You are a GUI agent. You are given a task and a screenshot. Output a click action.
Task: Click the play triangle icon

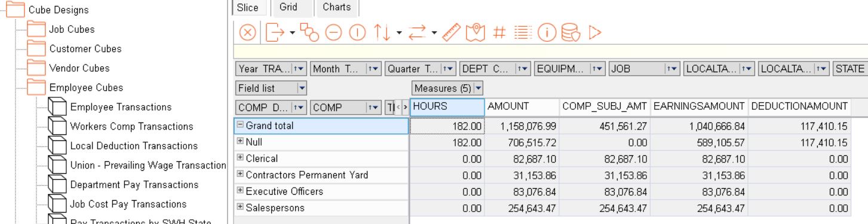[x=594, y=33]
